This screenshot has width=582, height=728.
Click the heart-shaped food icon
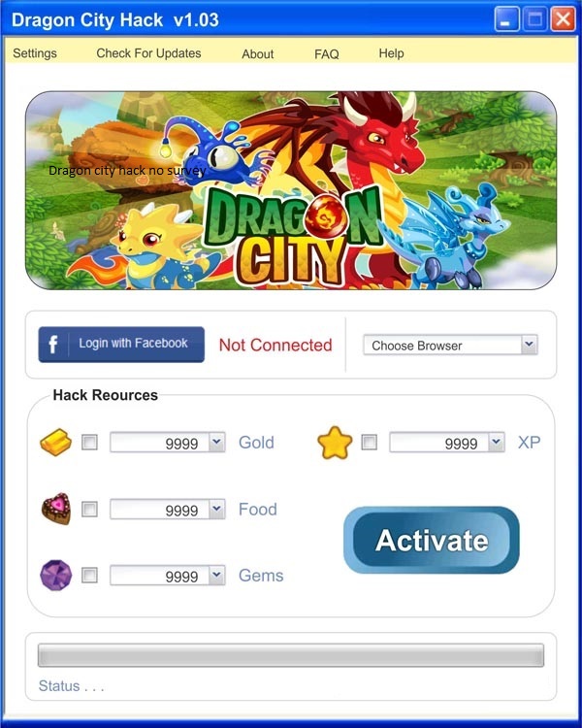56,509
